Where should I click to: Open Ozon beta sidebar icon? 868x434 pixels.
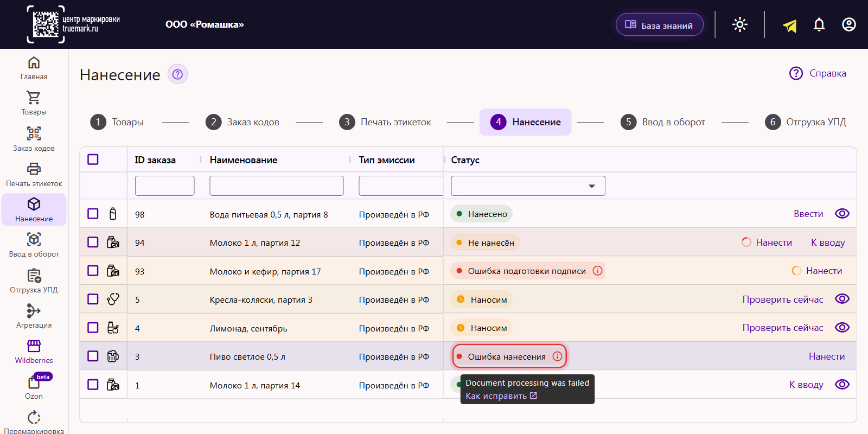pos(34,382)
